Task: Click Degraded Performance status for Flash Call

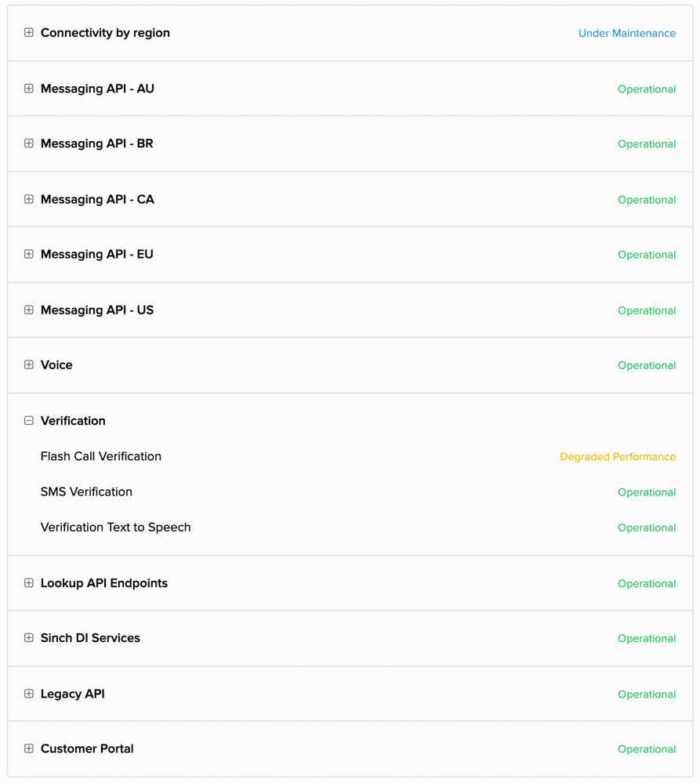Action: click(618, 457)
